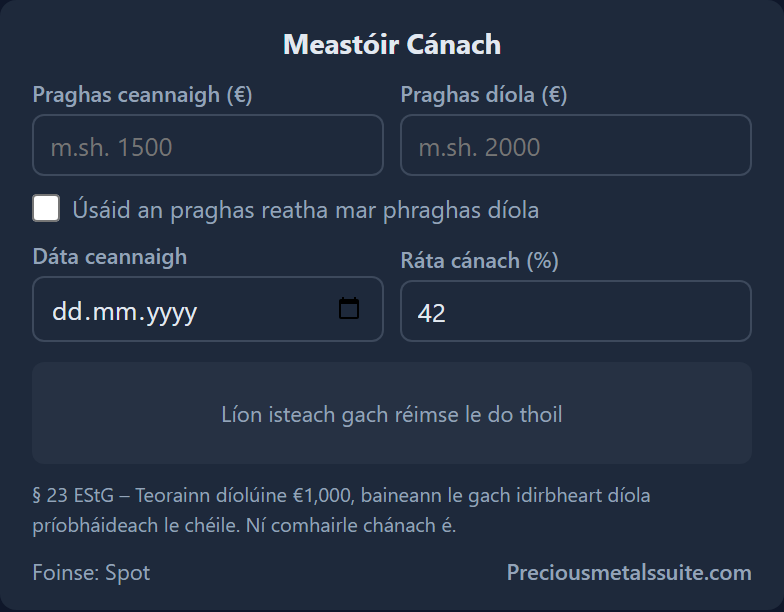Screen dimensions: 784x612
Task: Open the calendar picker icon in Dáta ceannaigh
Action: [348, 308]
